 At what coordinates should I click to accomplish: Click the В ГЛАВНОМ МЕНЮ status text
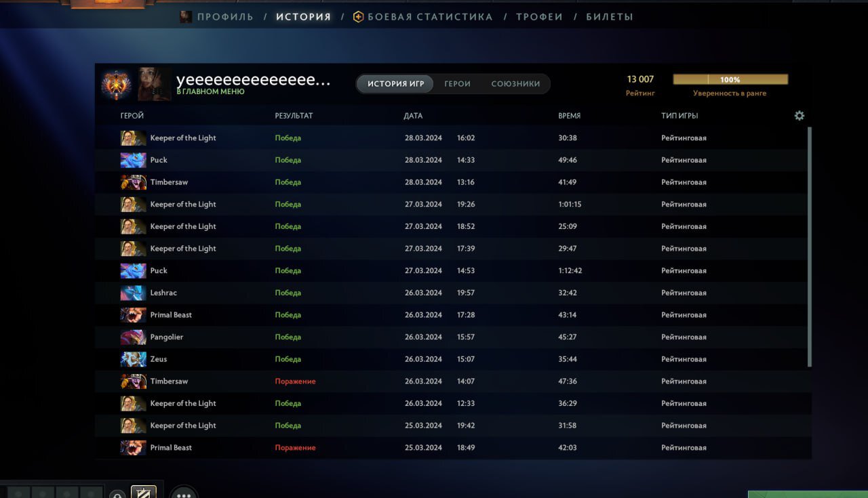211,91
